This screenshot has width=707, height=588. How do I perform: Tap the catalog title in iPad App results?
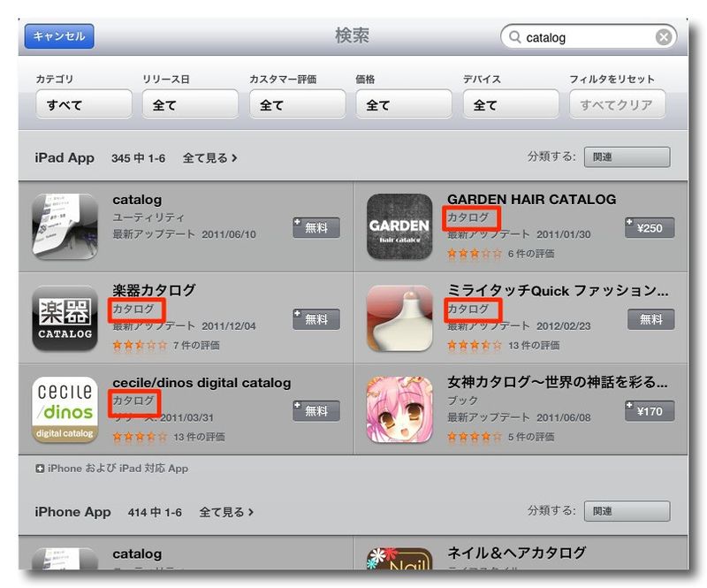[137, 200]
